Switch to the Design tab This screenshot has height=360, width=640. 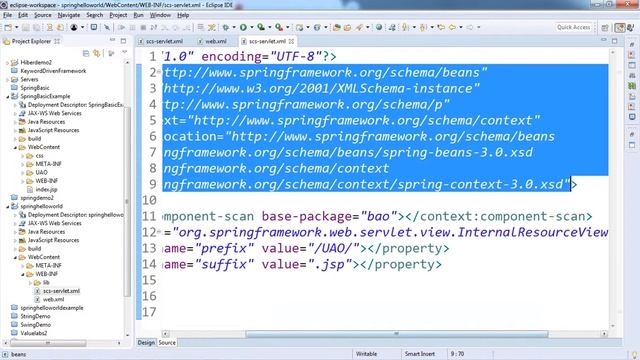[146, 343]
